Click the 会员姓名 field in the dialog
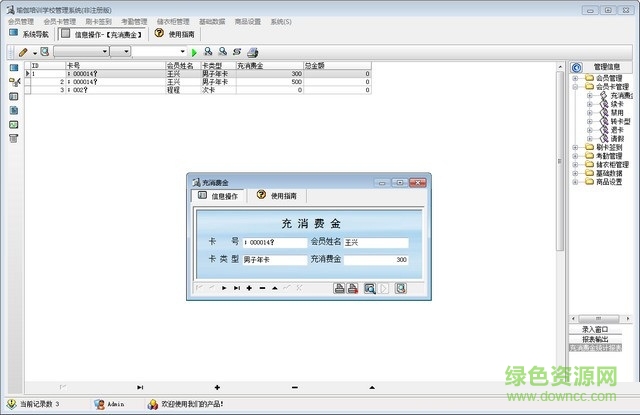Screen dimensions: 640x415 click(x=376, y=242)
